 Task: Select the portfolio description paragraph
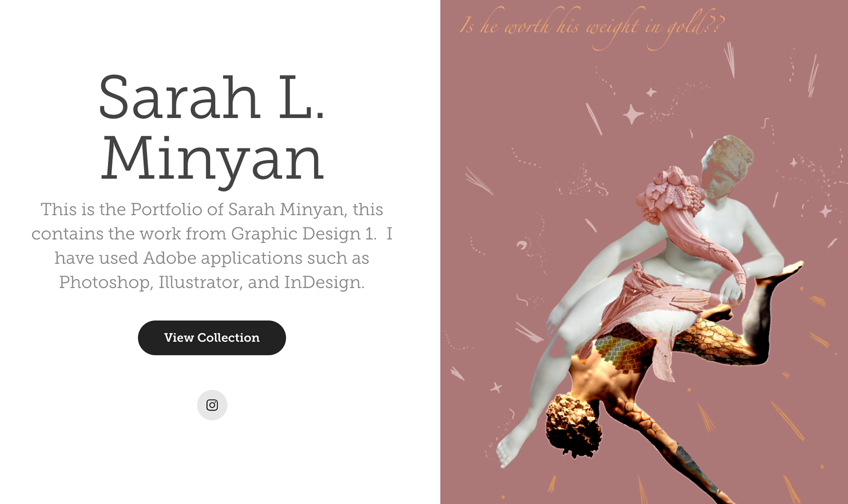tap(212, 245)
